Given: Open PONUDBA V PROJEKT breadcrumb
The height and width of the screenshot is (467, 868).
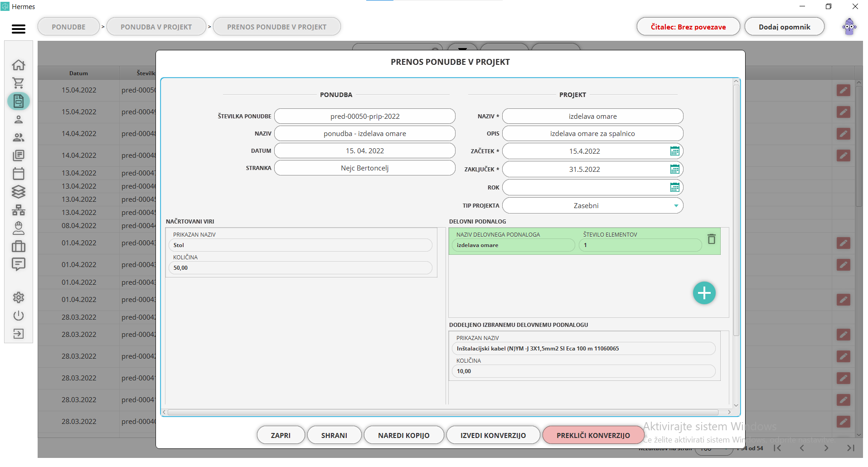Looking at the screenshot, I should (x=156, y=27).
